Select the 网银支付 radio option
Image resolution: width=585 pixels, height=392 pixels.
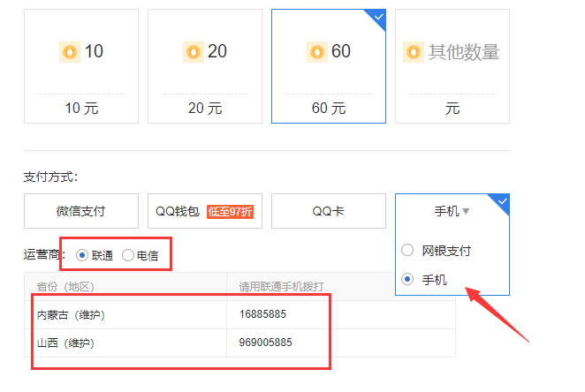point(407,250)
